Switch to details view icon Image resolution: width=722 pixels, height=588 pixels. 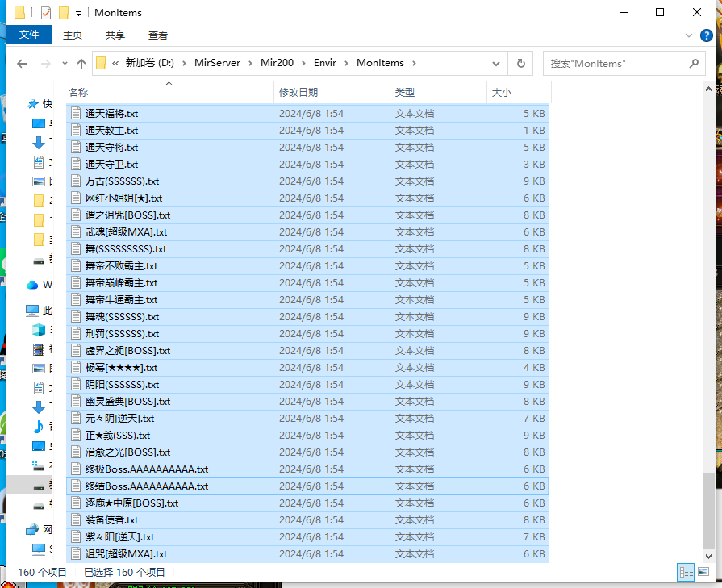click(x=686, y=573)
